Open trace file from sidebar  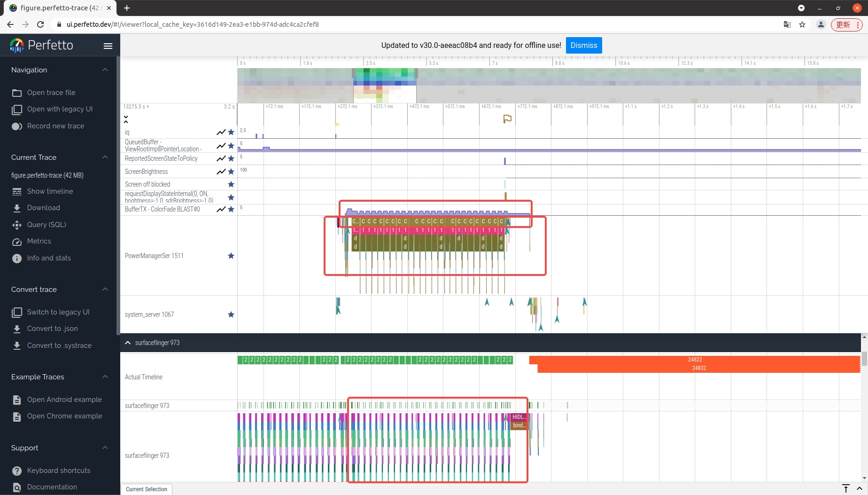point(51,93)
